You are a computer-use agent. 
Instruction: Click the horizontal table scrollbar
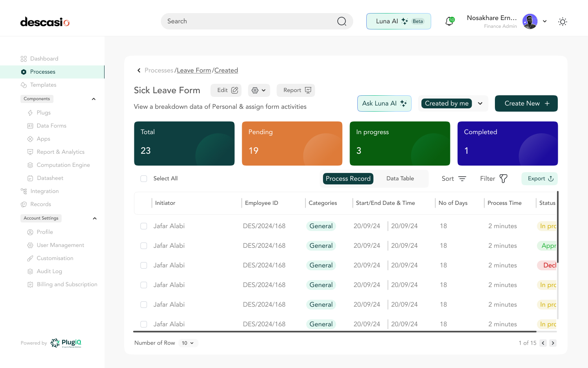[x=335, y=332]
